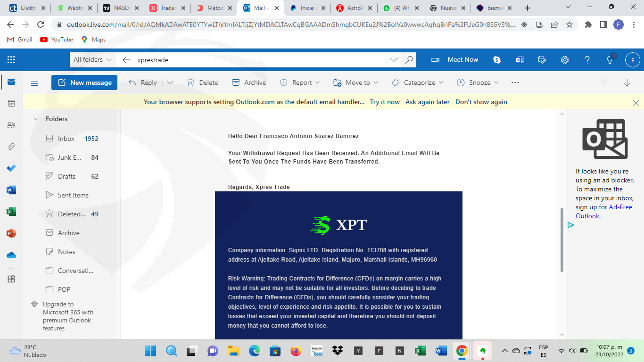
Task: Open the To Do checkmark icon
Action: [x=11, y=168]
